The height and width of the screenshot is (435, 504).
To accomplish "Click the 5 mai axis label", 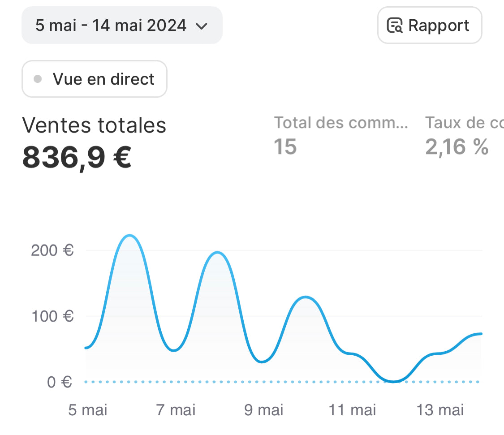I will [x=88, y=410].
